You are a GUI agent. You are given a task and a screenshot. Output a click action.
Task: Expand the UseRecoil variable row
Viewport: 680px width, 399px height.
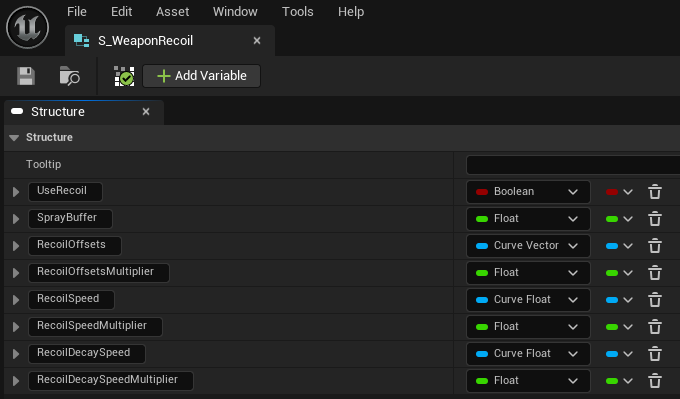[x=16, y=192]
